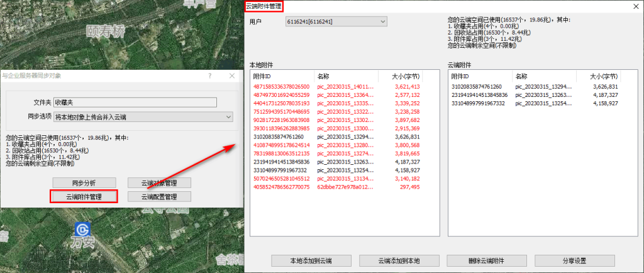Click the help question mark button
Screen dimensions: 644x273
tap(209, 75)
